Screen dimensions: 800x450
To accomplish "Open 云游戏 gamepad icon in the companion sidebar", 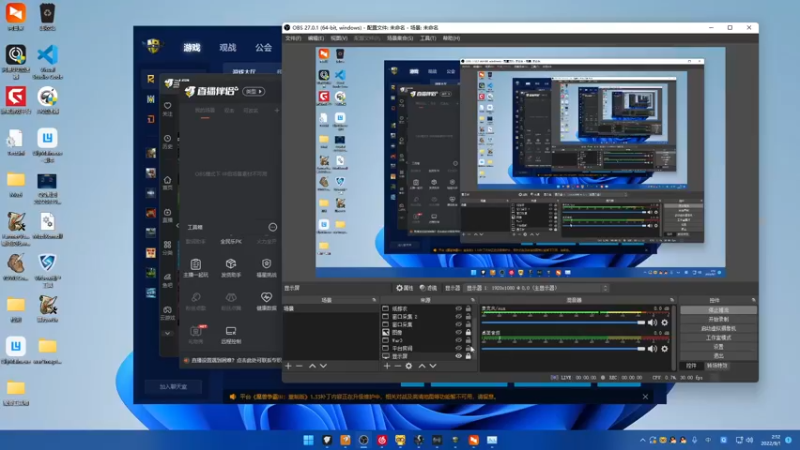I will 167,312.
